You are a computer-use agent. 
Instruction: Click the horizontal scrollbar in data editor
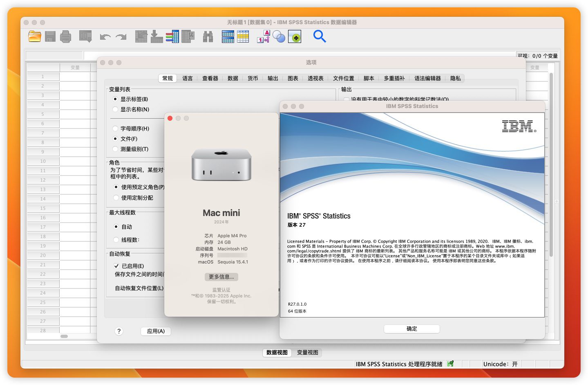pyautogui.click(x=64, y=336)
